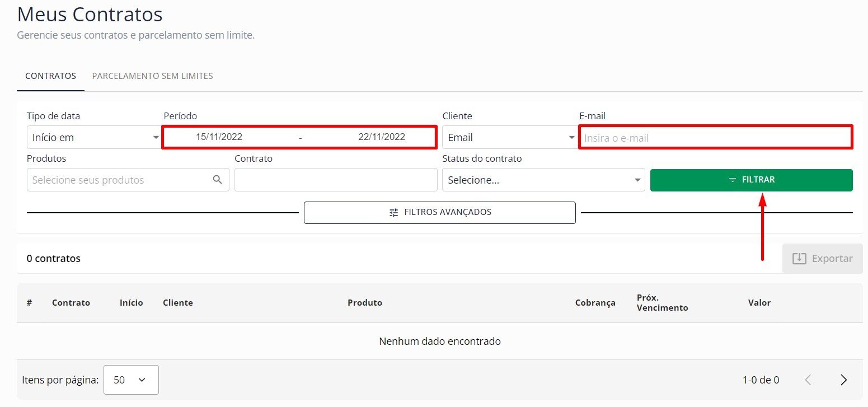
Task: Click the Produtos search field
Action: click(120, 180)
